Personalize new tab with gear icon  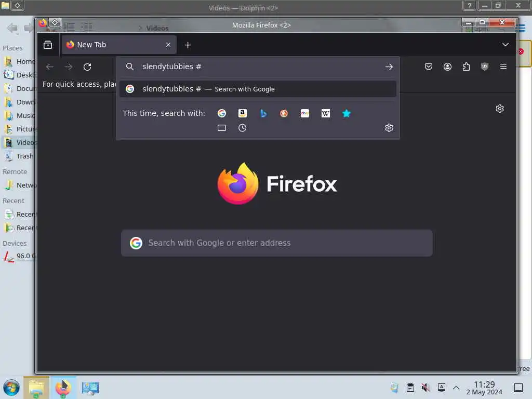tap(499, 109)
